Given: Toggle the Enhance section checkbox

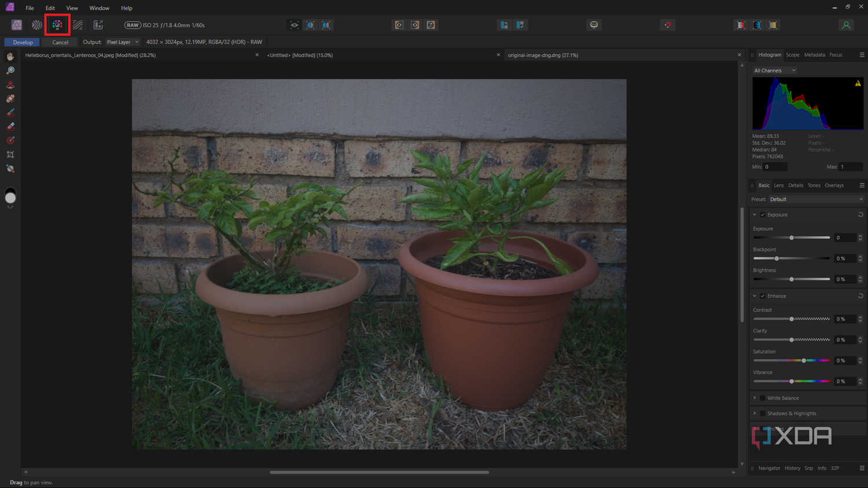Looking at the screenshot, I should click(x=763, y=296).
